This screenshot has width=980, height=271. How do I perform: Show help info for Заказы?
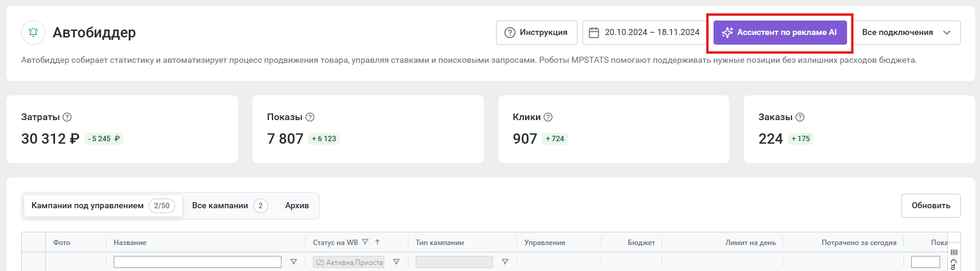click(x=800, y=117)
